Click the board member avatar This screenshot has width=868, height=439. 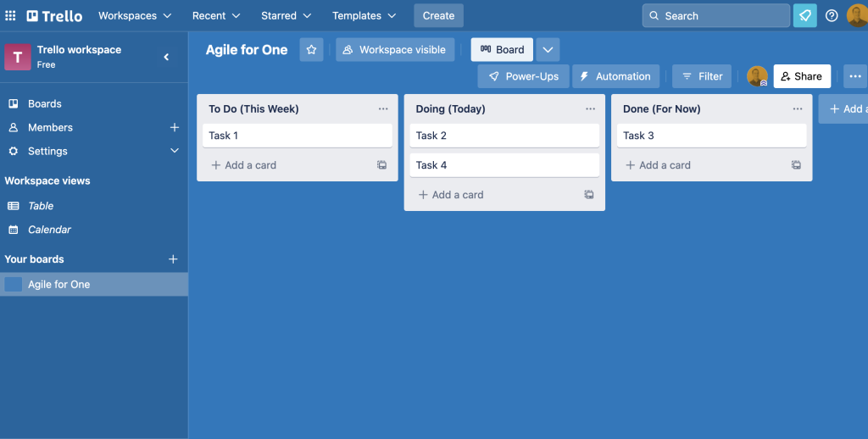pos(757,75)
